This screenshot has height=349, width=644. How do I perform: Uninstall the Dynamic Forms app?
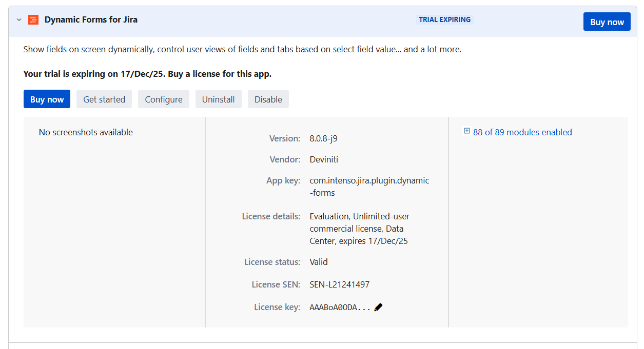218,99
